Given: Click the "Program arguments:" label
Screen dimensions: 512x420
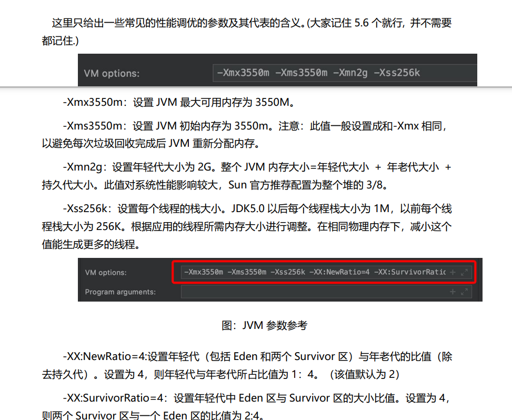Looking at the screenshot, I should (x=120, y=292).
